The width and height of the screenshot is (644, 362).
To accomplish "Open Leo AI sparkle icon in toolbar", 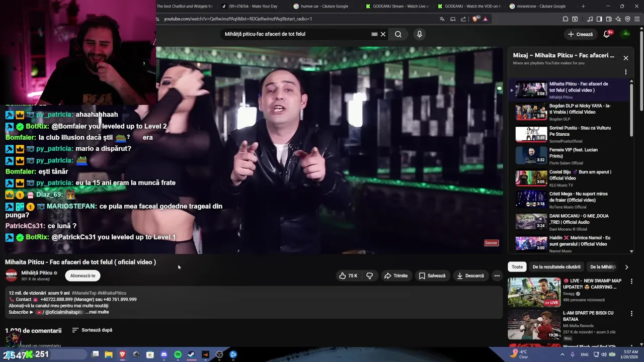I will coord(618,19).
